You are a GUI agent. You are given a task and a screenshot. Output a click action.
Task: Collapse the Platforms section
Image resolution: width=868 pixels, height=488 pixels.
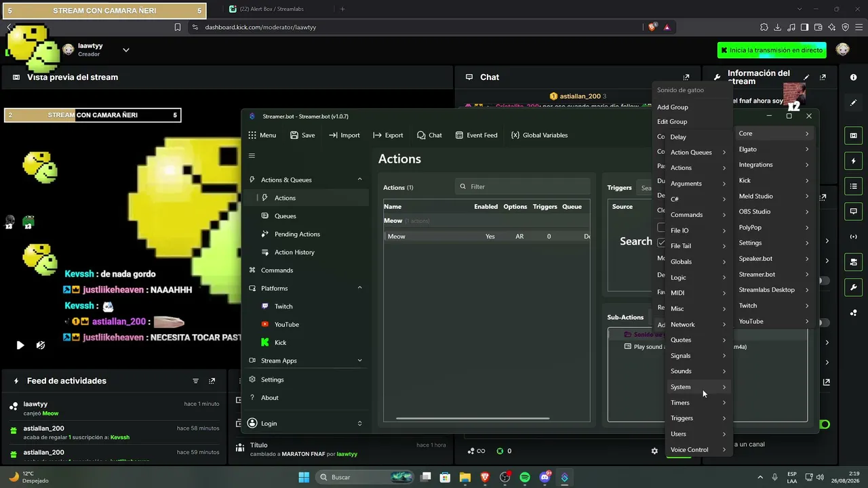pyautogui.click(x=359, y=288)
